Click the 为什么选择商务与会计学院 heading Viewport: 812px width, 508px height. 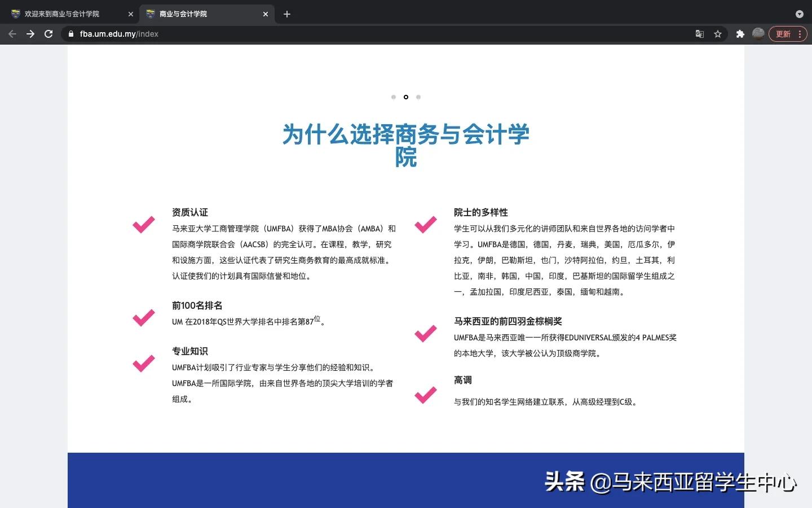tap(406, 146)
